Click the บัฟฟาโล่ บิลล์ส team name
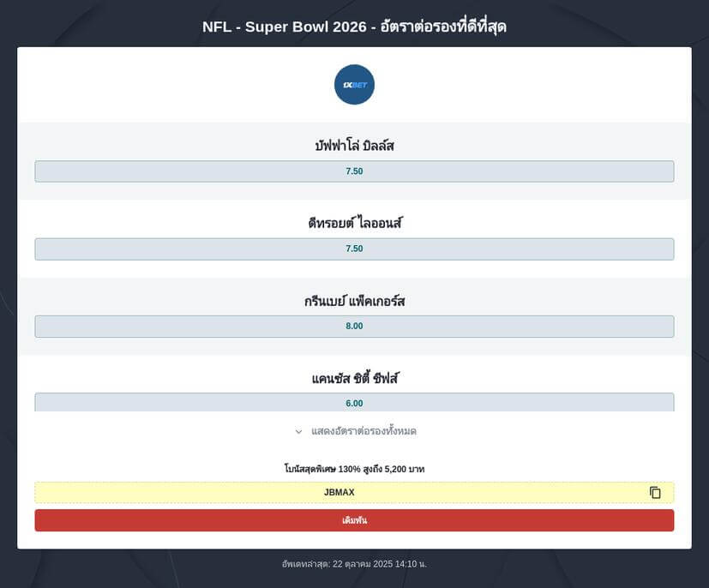The height and width of the screenshot is (588, 709). [354, 146]
